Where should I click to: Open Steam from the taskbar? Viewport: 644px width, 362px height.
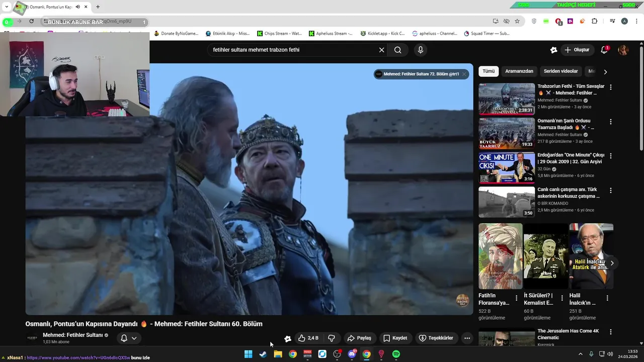click(263, 354)
